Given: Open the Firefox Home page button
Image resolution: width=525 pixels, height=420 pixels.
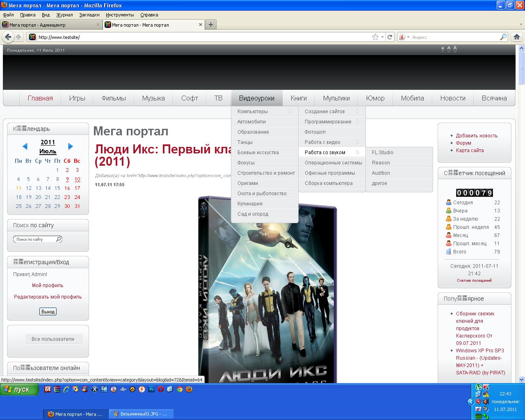Looking at the screenshot, I should point(516,37).
